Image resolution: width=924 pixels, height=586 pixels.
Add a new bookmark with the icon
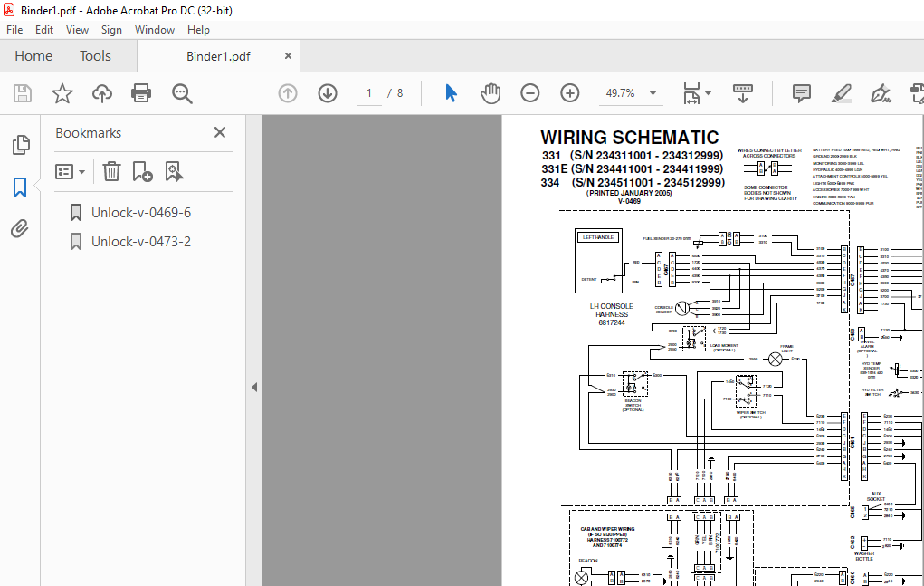tap(140, 171)
